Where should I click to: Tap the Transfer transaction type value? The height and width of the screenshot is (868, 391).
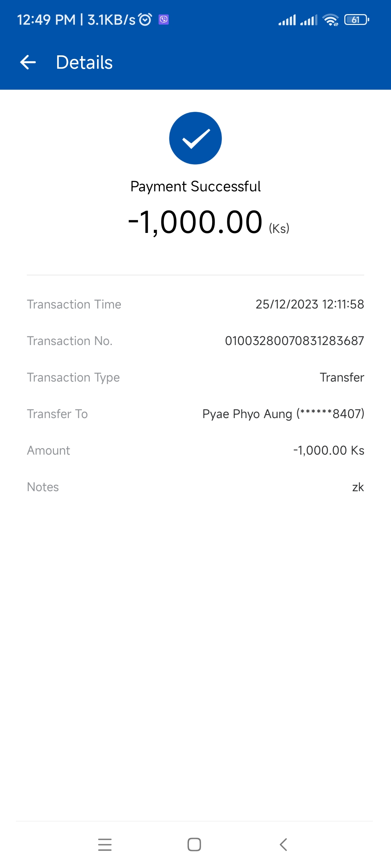click(342, 377)
